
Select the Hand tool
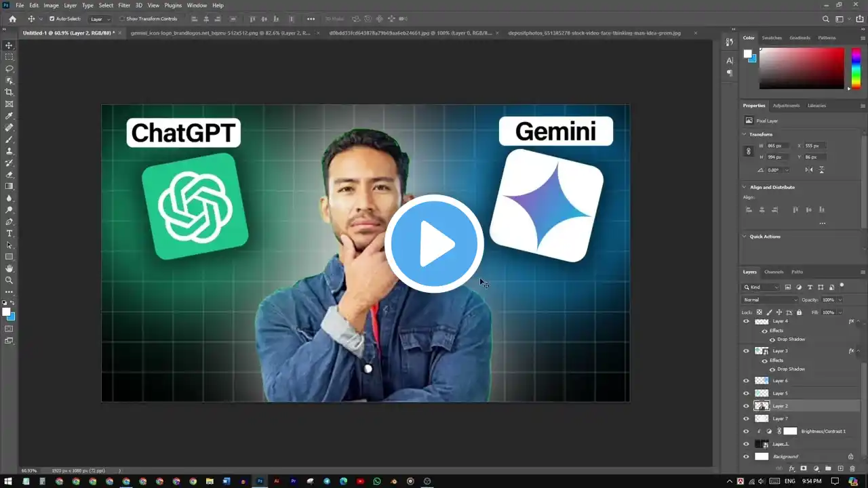[x=9, y=268]
